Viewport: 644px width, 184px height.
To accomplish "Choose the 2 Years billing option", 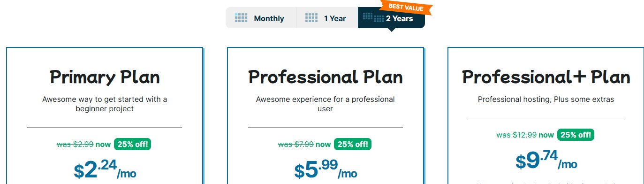I will [391, 18].
